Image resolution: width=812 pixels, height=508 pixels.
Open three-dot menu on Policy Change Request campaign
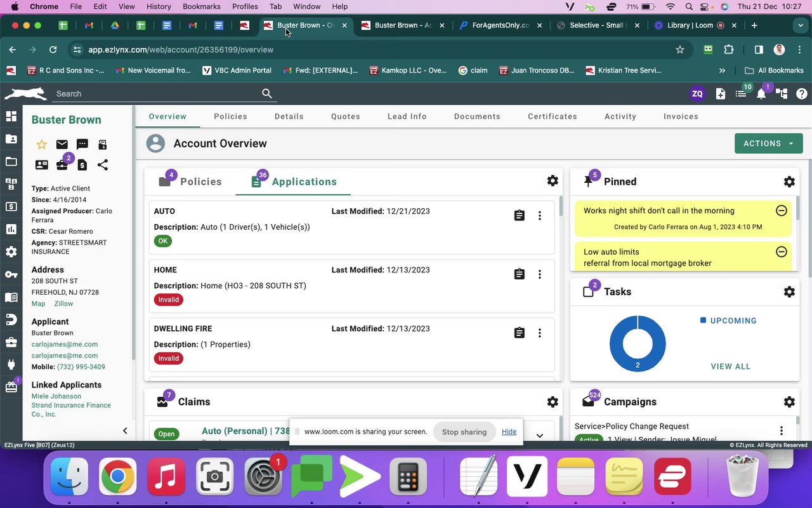[x=782, y=431]
